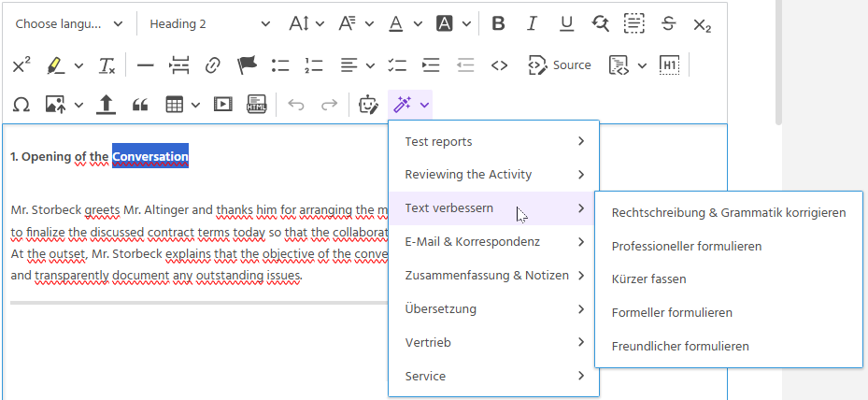Screen dimensions: 868x400
Task: Open the font family dropdown
Action: (356, 23)
